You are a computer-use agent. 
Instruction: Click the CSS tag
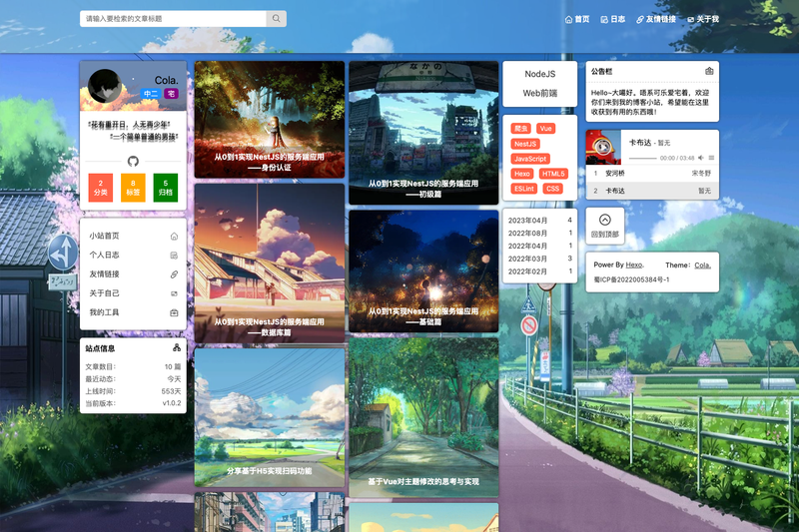553,189
